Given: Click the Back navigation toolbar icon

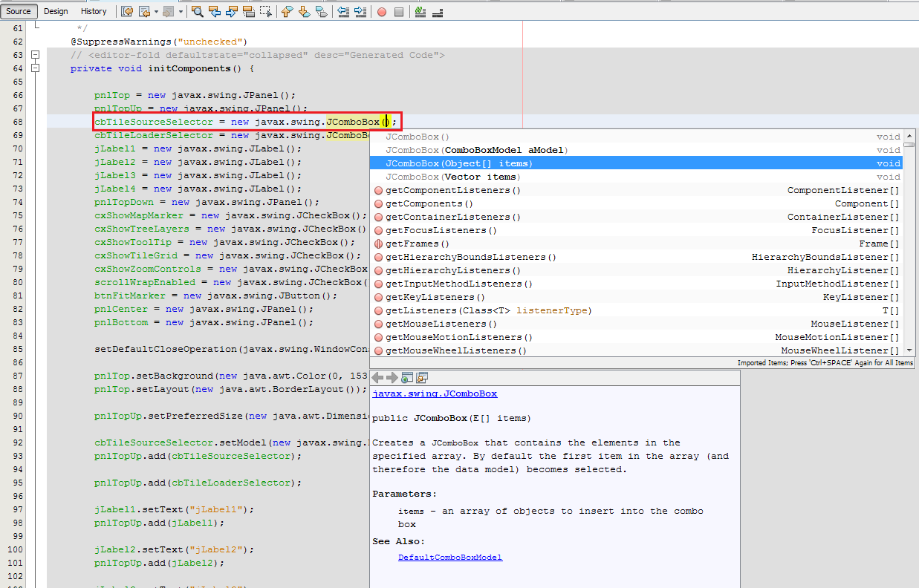Looking at the screenshot, I should (145, 12).
